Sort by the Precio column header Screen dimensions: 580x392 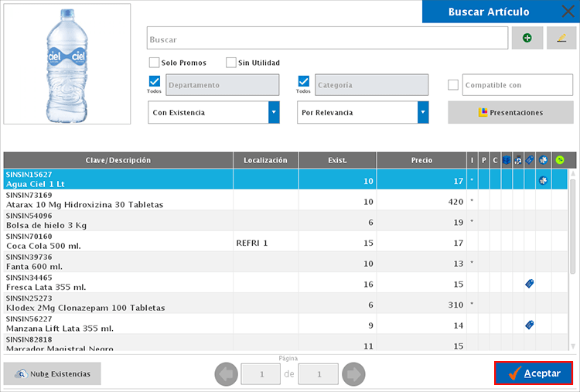tap(421, 160)
